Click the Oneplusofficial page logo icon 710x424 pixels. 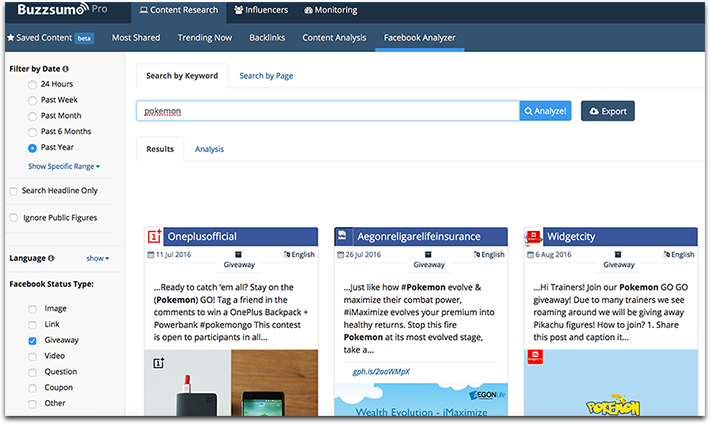point(153,236)
